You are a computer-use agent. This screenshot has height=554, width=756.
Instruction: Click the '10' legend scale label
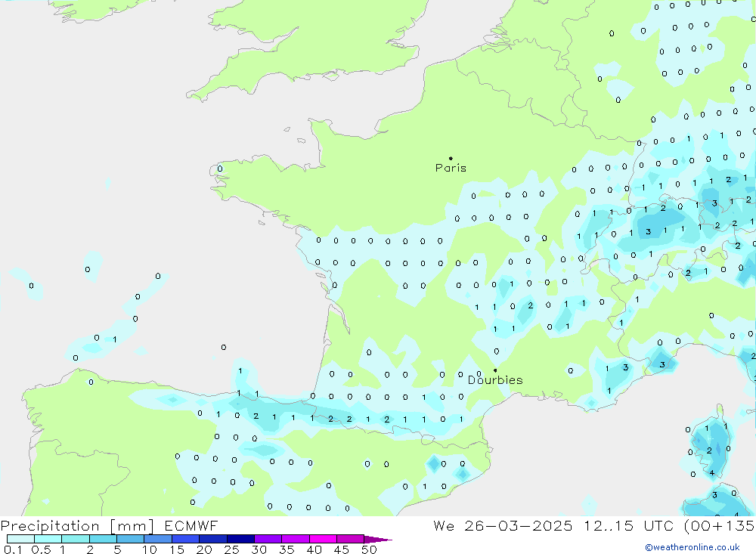pyautogui.click(x=150, y=549)
